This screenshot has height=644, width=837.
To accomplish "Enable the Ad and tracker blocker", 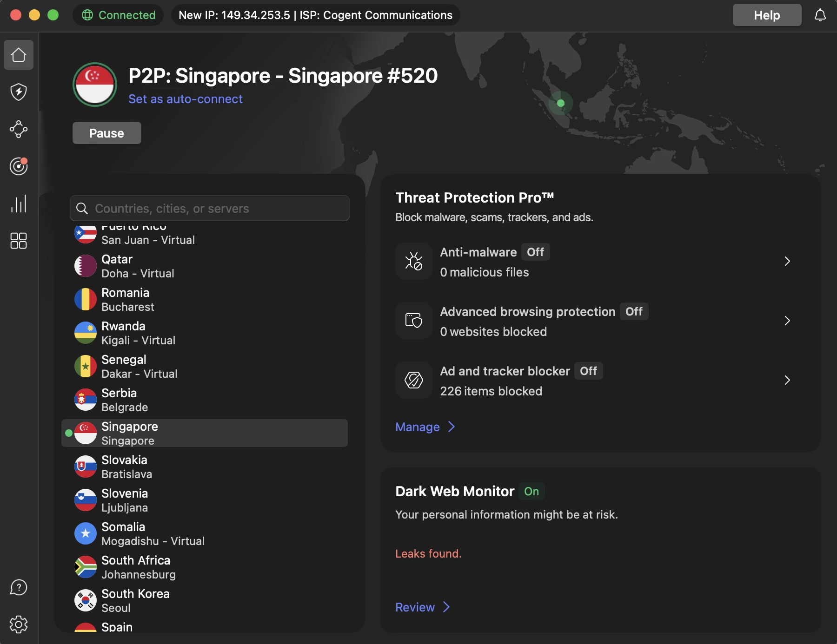I will 588,371.
